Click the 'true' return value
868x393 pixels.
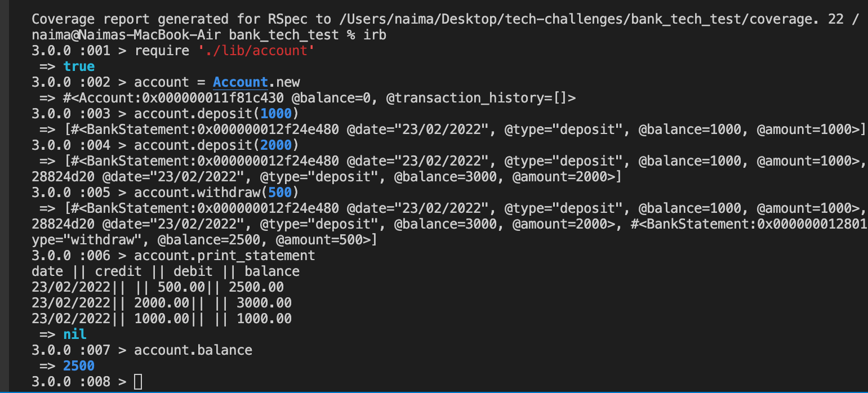79,66
